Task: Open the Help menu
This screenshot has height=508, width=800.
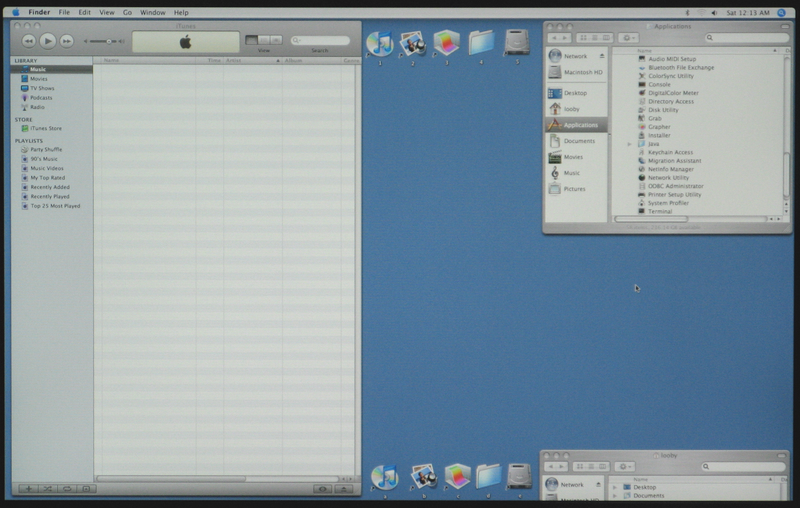Action: pos(181,12)
